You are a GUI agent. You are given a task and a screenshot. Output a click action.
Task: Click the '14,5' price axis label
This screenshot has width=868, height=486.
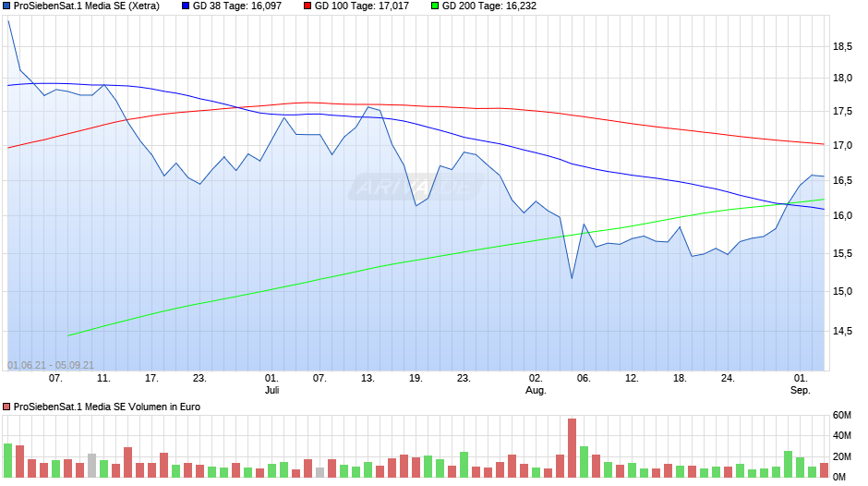[x=842, y=332]
